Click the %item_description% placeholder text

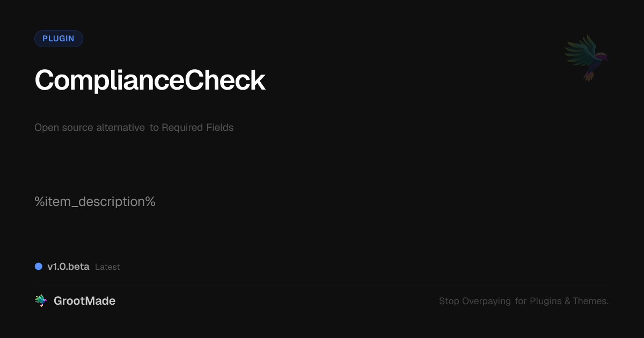coord(95,202)
